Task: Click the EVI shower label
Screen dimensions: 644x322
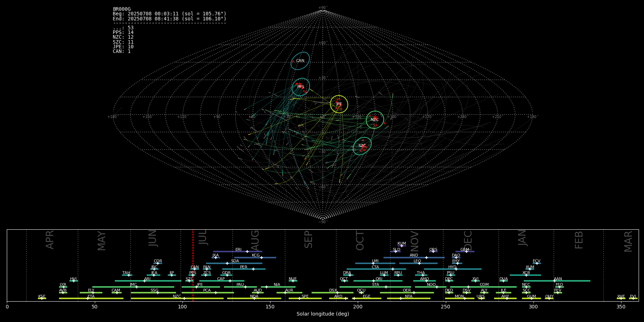Action: pyautogui.click(x=633, y=297)
